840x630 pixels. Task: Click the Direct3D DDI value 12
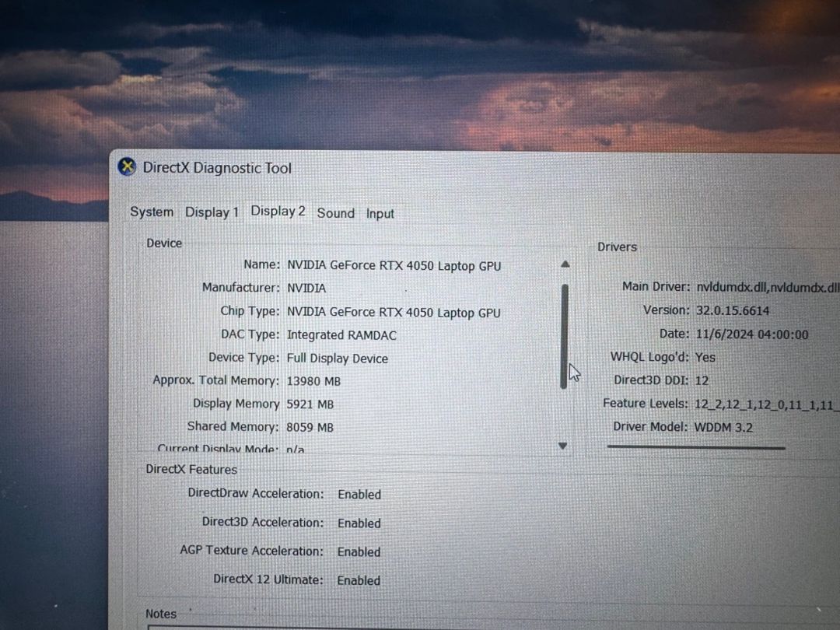click(702, 380)
